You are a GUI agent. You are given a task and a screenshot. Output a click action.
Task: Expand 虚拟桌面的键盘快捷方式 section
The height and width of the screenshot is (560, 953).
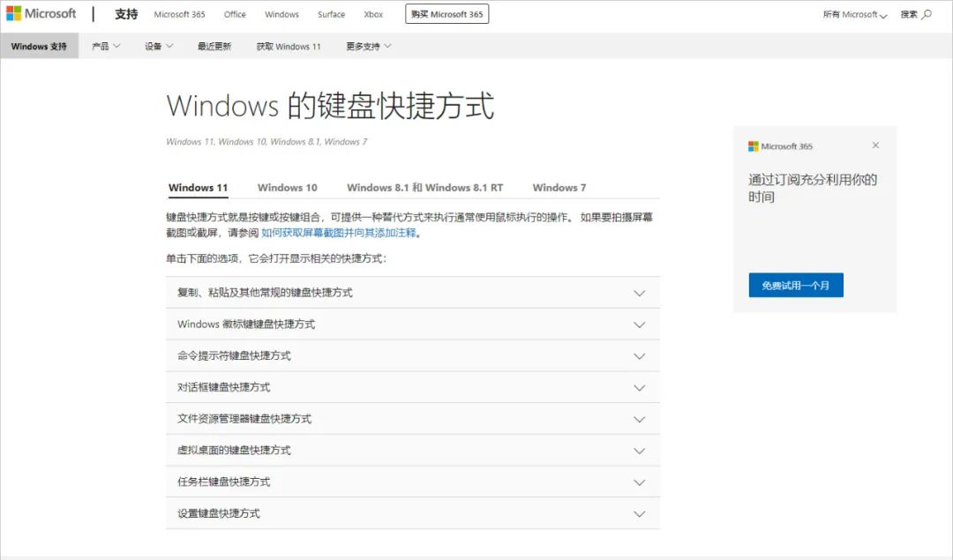tap(413, 451)
